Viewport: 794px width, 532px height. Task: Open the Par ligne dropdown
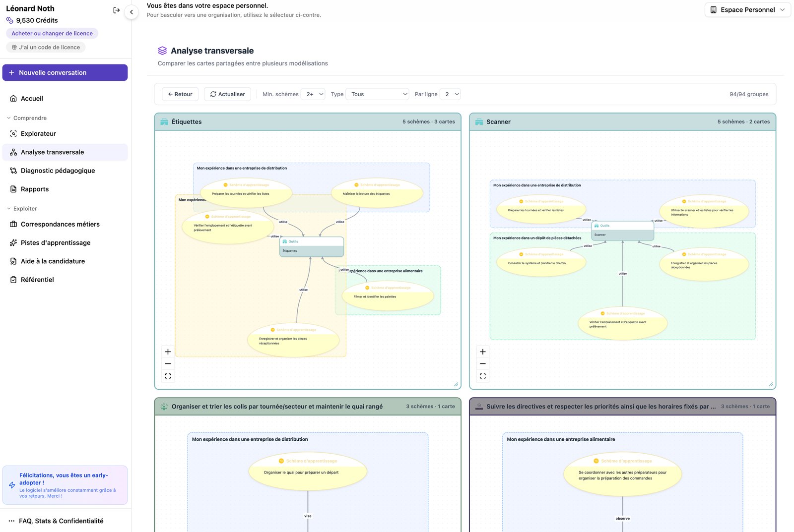451,94
